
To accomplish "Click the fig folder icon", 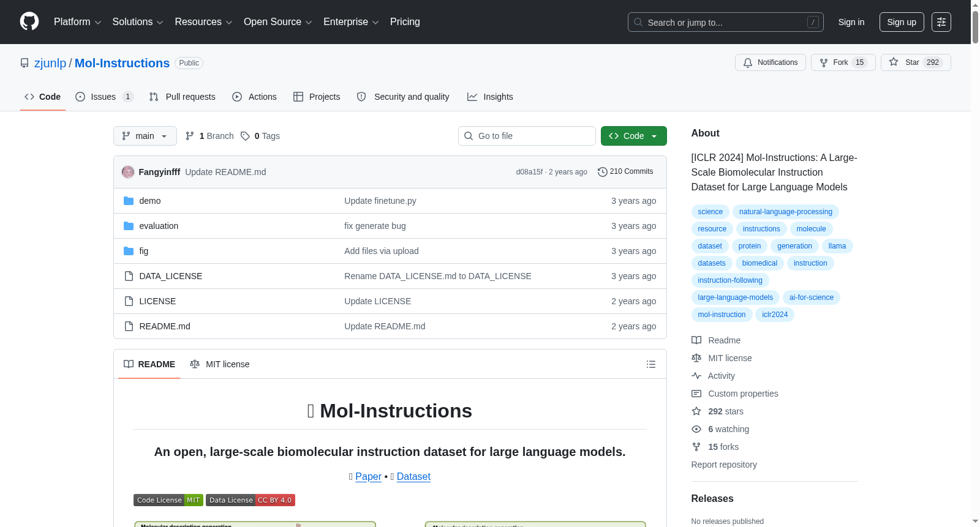I will (x=129, y=251).
